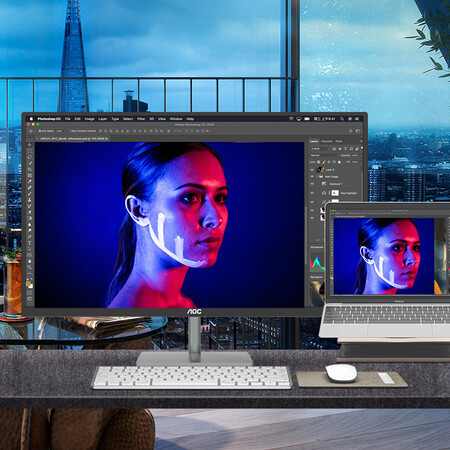Select Face highlight layer mask thumbnail
450x450 pixels.
(x=335, y=193)
